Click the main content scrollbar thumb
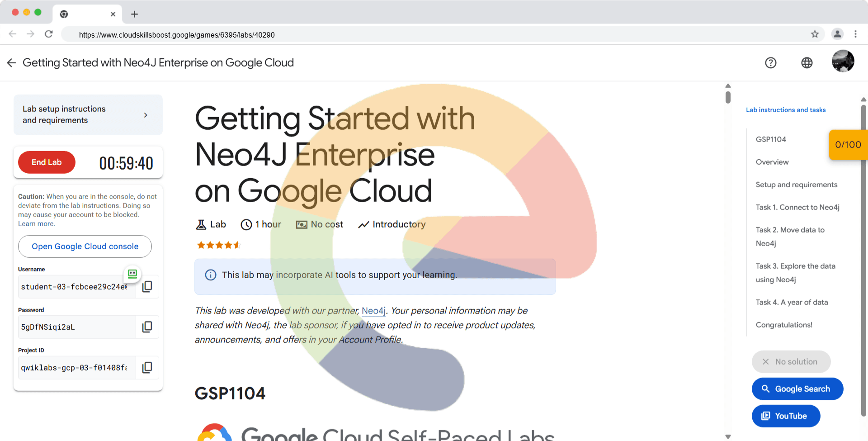 click(x=728, y=97)
